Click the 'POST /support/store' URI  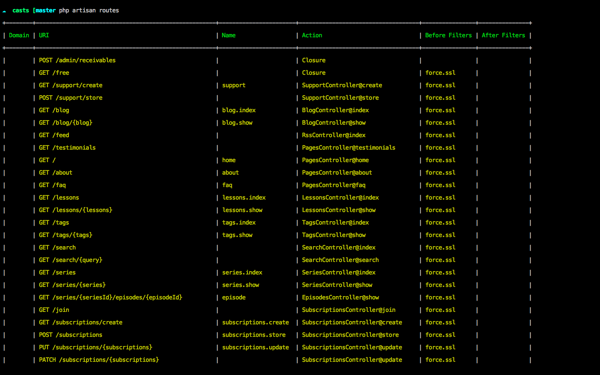tap(70, 98)
